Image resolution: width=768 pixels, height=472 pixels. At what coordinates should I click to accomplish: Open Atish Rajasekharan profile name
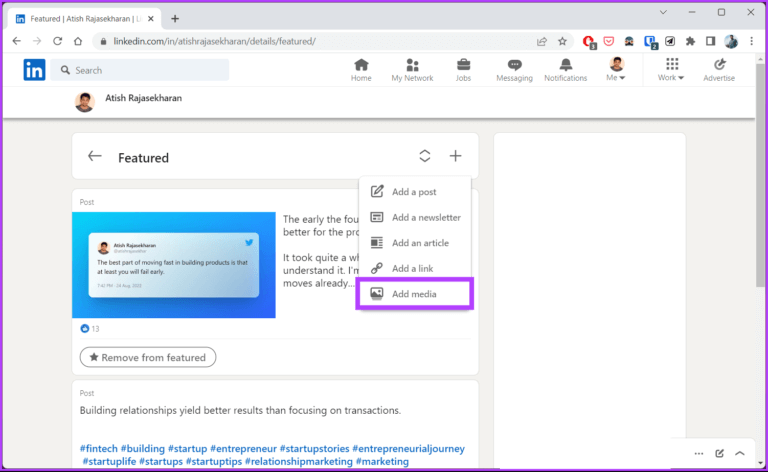coord(144,98)
